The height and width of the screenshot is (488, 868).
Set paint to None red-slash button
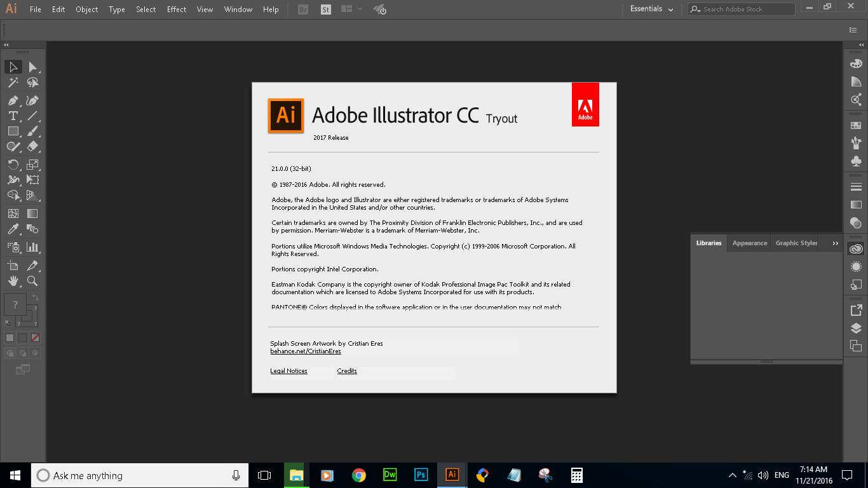tap(35, 338)
